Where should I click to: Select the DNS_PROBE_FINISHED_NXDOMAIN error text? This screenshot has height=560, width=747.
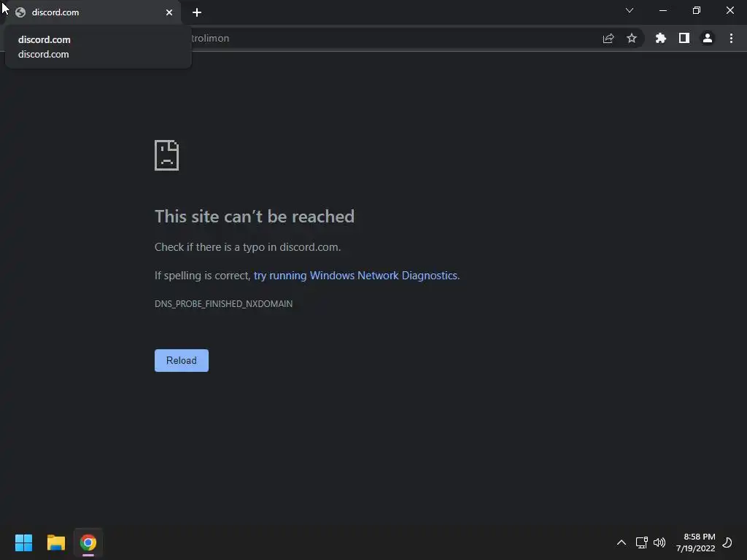pyautogui.click(x=223, y=304)
